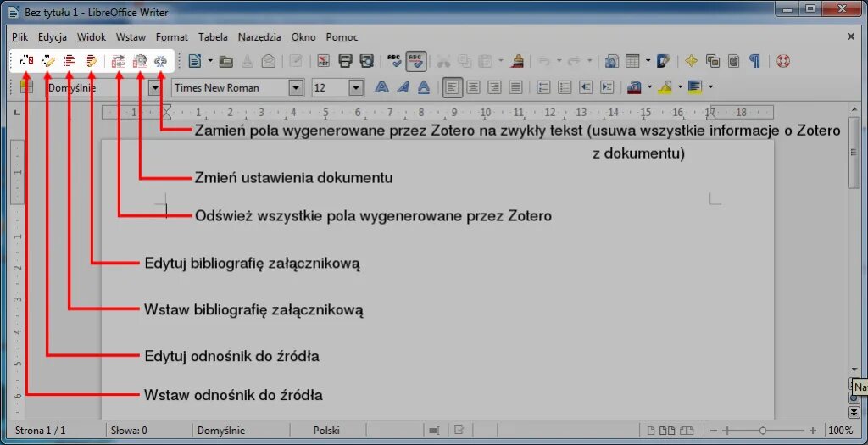Viewport: 868px width, 445px height.
Task: Open the Widok menu
Action: [x=92, y=37]
